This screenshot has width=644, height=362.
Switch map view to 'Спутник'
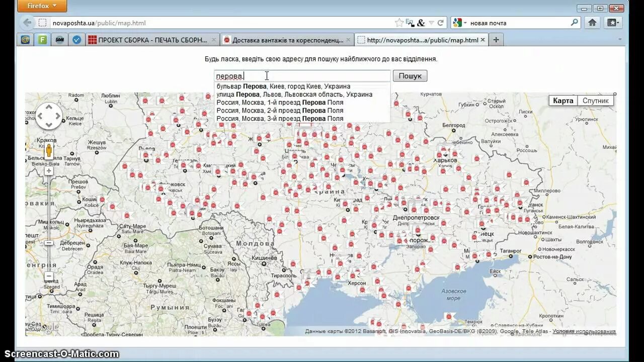click(x=596, y=101)
